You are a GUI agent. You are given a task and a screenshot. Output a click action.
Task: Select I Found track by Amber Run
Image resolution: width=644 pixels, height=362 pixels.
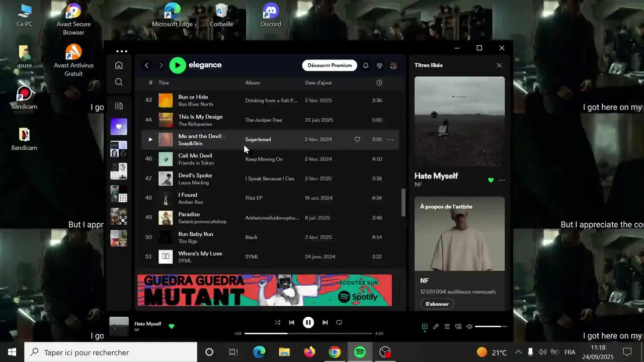coord(188,195)
